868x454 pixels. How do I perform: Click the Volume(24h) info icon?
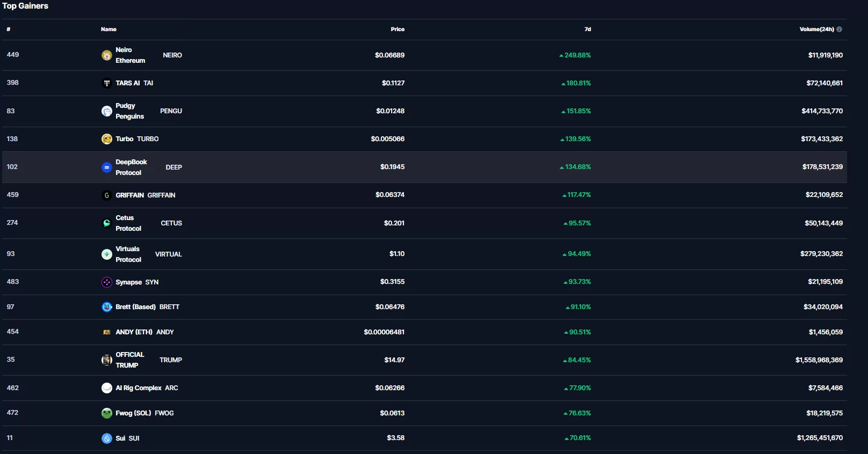[x=839, y=30]
